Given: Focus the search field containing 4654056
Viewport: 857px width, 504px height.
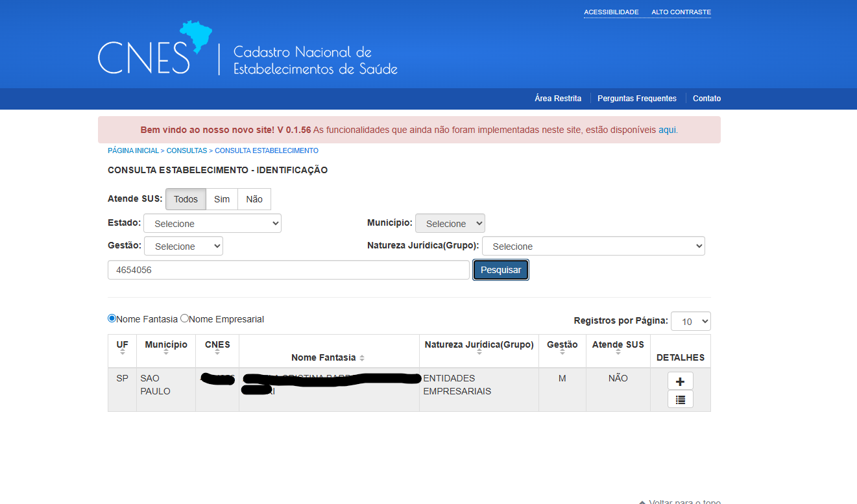Looking at the screenshot, I should tap(289, 270).
